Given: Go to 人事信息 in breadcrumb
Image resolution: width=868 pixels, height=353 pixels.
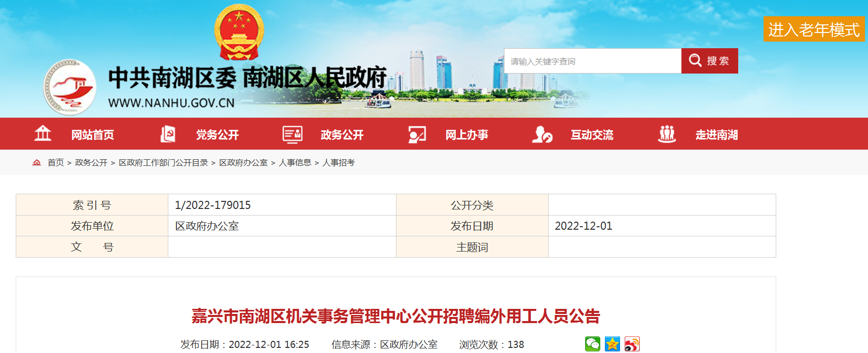Looking at the screenshot, I should 295,163.
